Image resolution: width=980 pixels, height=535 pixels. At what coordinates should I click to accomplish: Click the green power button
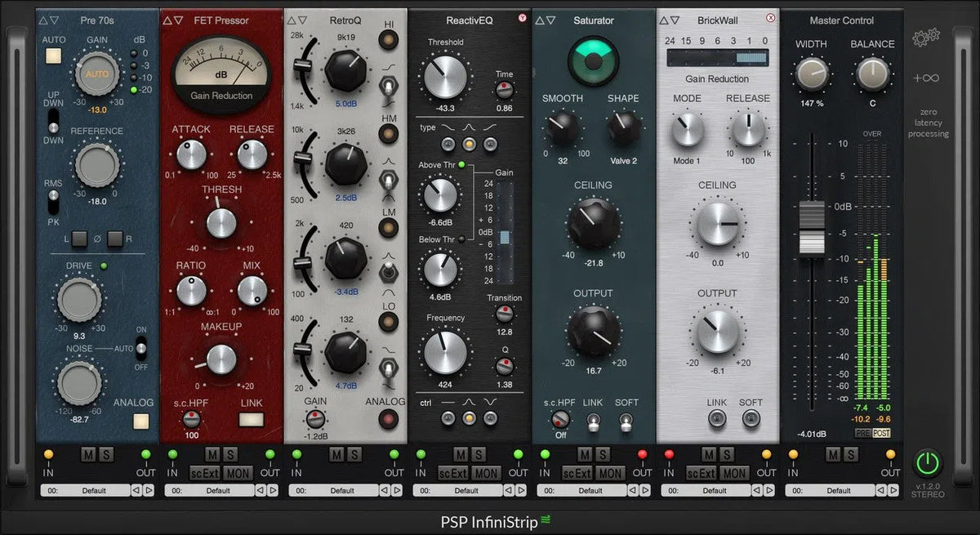927,463
